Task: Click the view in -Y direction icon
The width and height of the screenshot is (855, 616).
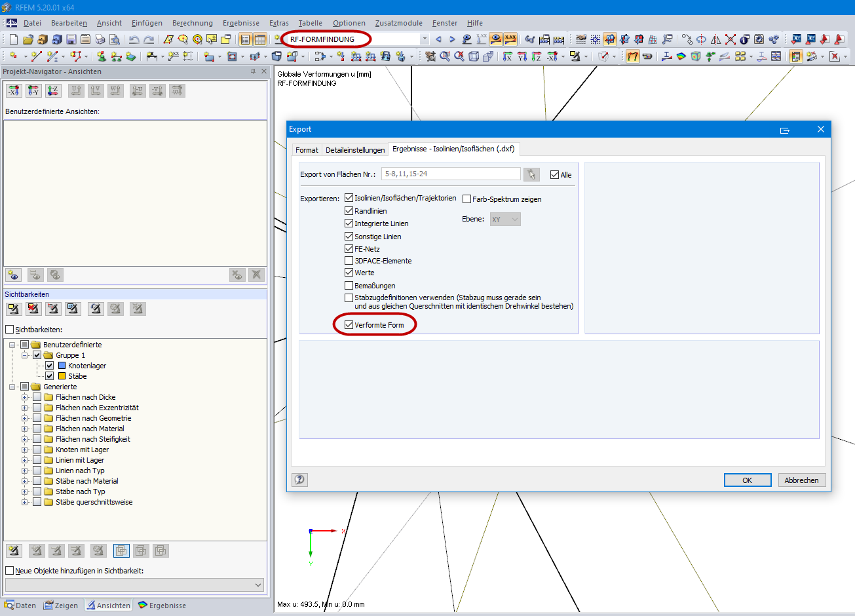Action: pyautogui.click(x=33, y=90)
